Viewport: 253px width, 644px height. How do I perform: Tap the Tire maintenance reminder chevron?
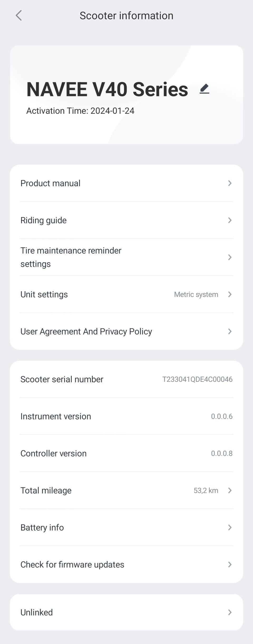click(230, 257)
